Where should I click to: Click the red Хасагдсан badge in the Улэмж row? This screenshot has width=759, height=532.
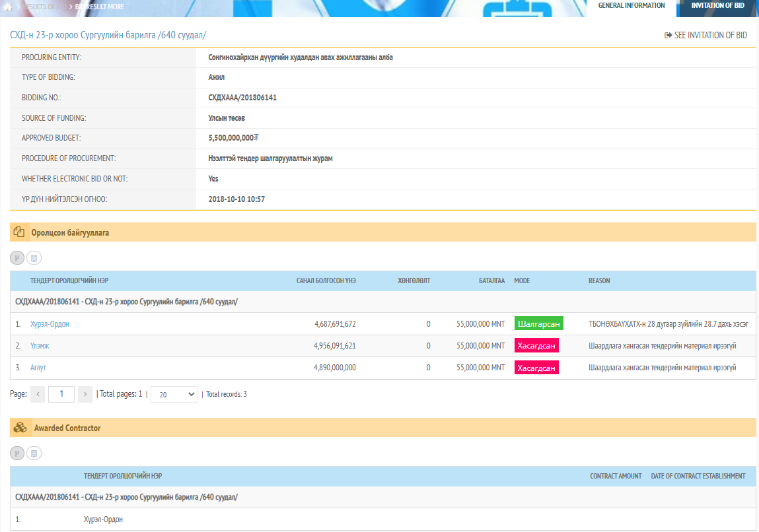536,346
